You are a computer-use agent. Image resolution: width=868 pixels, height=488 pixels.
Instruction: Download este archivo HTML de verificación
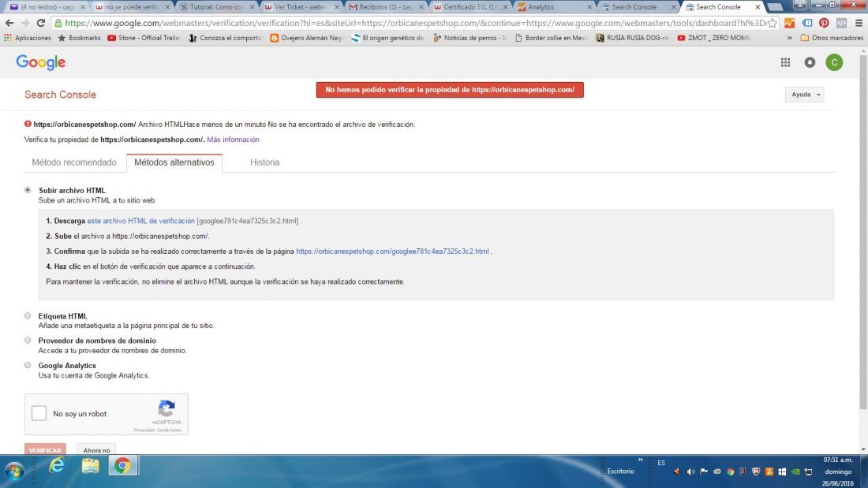(x=141, y=221)
